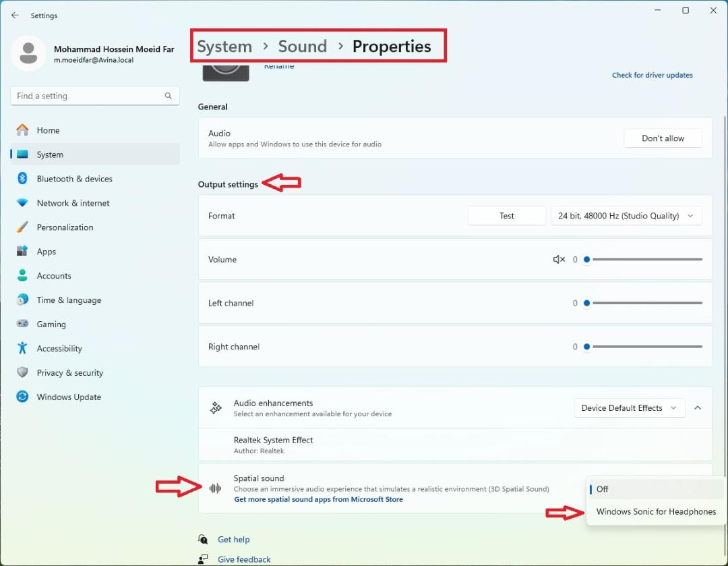The width and height of the screenshot is (728, 566).
Task: Click the Test format button
Action: pyautogui.click(x=506, y=216)
